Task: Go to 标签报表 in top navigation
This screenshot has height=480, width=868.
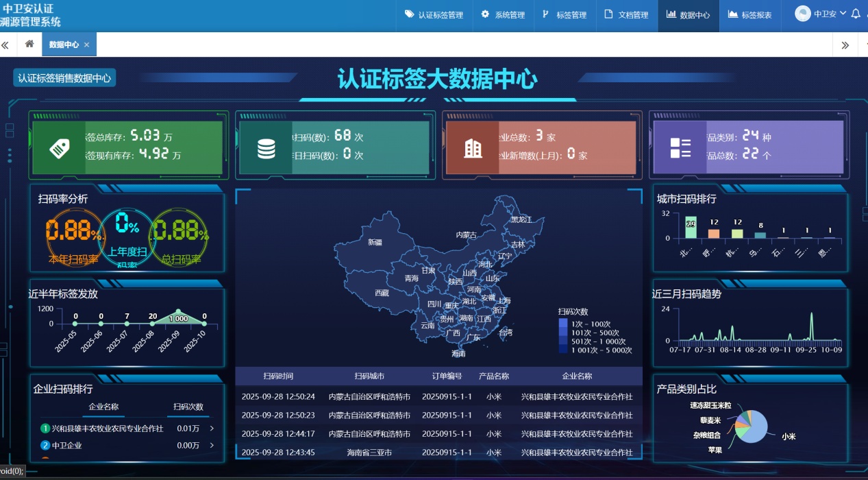Action: [x=749, y=15]
